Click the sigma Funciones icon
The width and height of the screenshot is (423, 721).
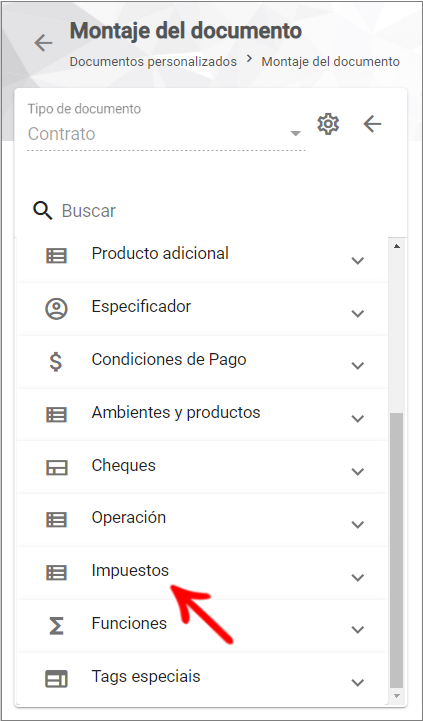(x=56, y=626)
